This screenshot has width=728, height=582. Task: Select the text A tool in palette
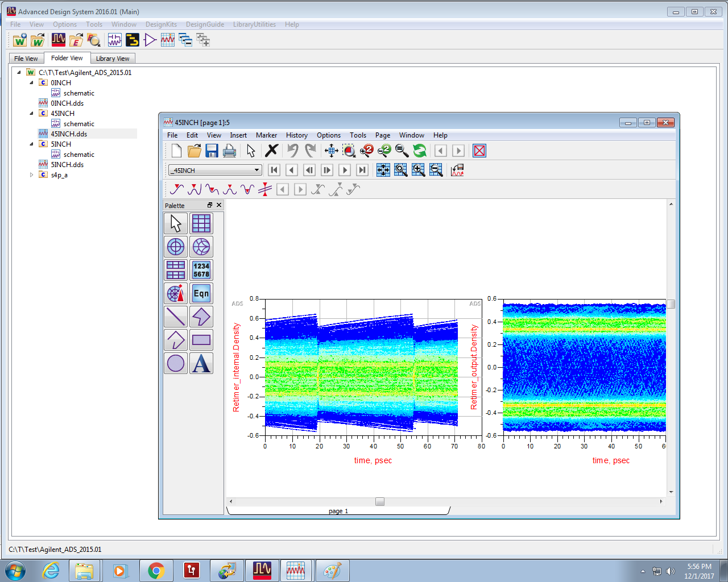pos(201,363)
